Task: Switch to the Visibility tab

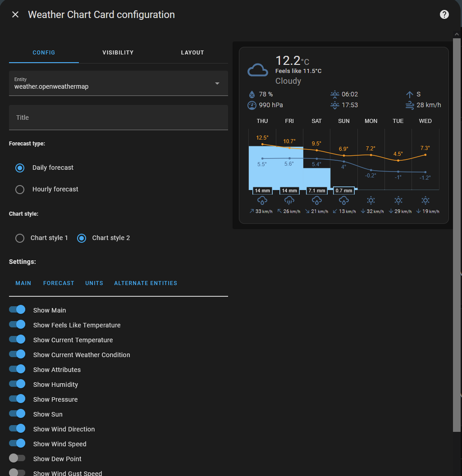Action: pyautogui.click(x=118, y=53)
